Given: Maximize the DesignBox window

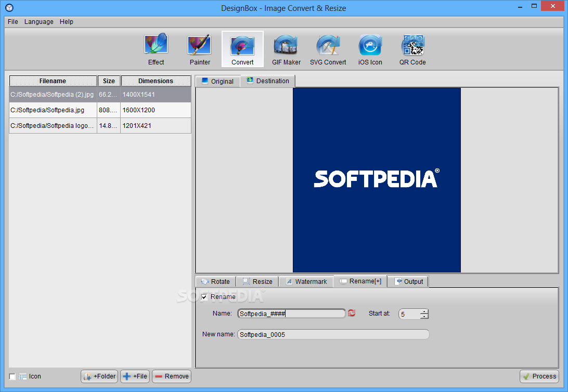Looking at the screenshot, I should (534, 6).
